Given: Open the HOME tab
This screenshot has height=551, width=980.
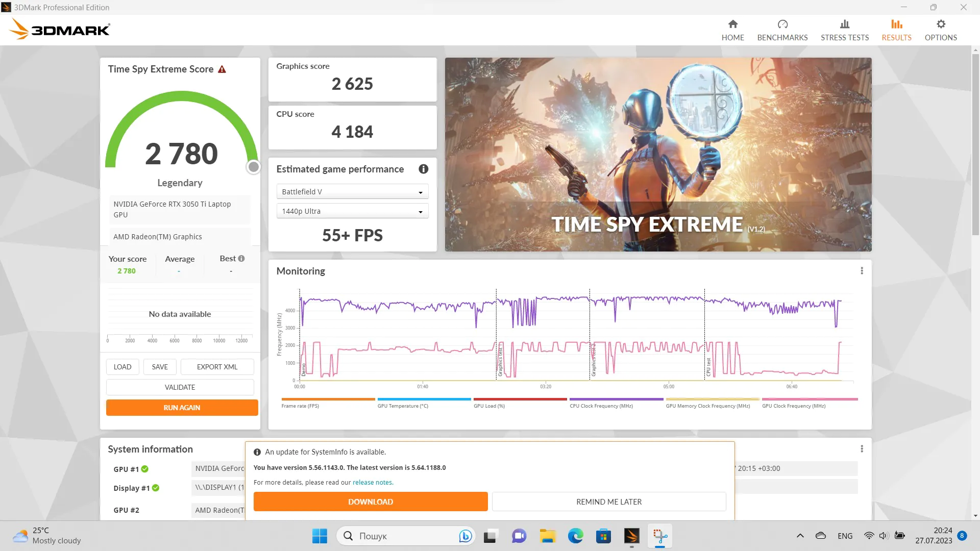Looking at the screenshot, I should click(732, 30).
